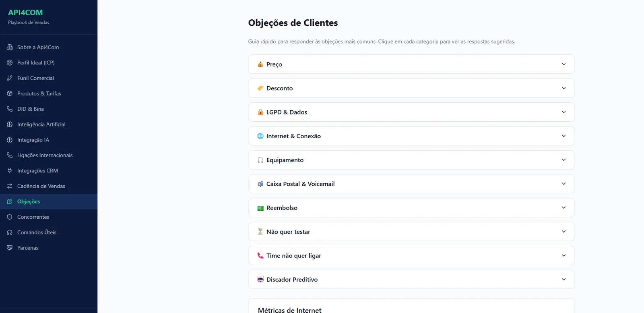The width and height of the screenshot is (644, 313).
Task: Click the Cadência de Vendas arrows icon
Action: (x=10, y=186)
